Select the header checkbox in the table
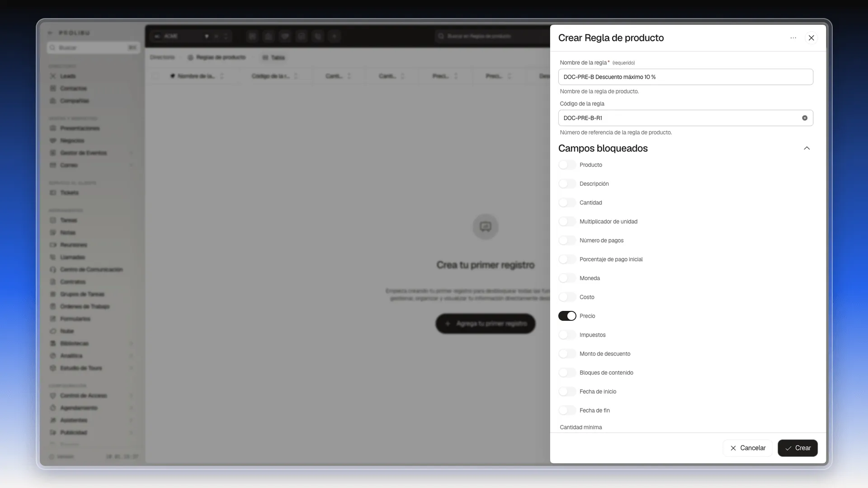 155,76
